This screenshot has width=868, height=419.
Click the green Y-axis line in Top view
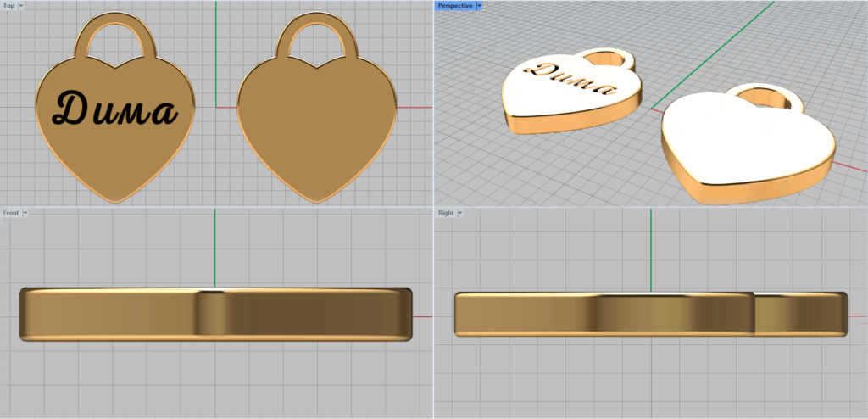click(x=216, y=51)
